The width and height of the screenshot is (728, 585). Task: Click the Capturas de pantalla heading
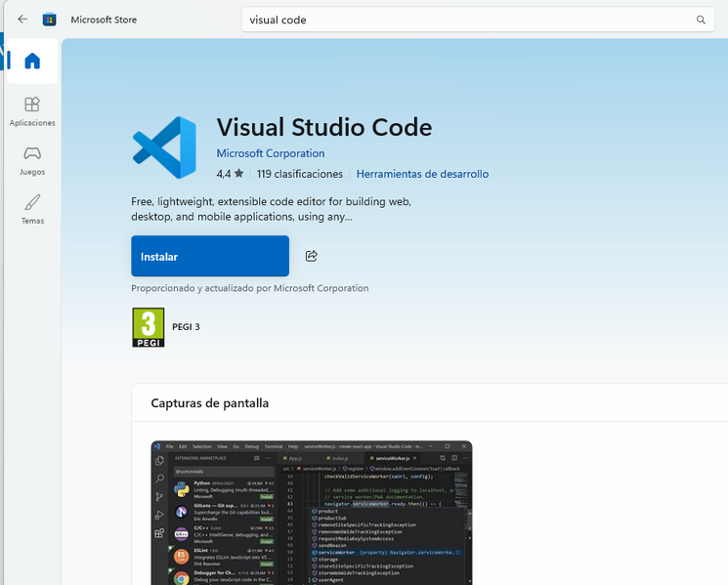[x=210, y=403]
